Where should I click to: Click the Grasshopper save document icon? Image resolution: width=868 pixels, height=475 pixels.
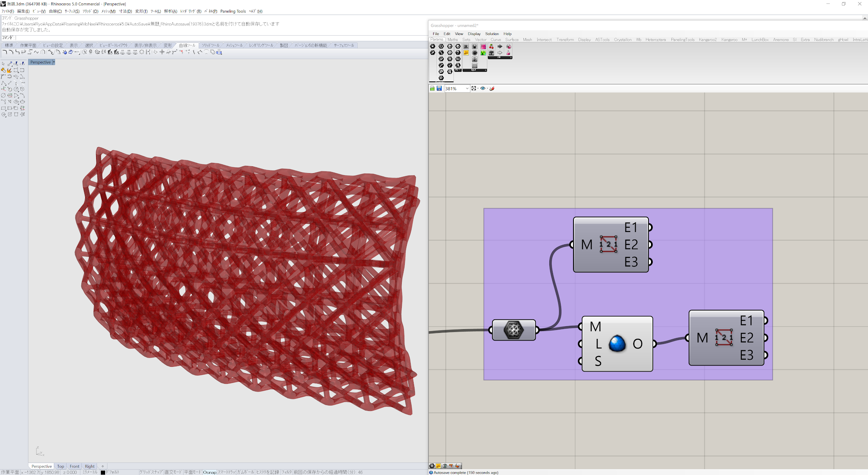pos(439,88)
